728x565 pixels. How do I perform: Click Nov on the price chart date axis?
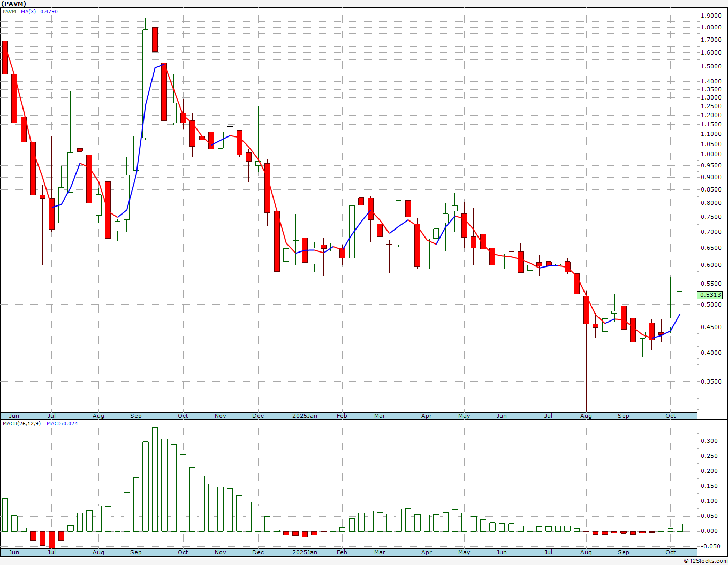220,416
